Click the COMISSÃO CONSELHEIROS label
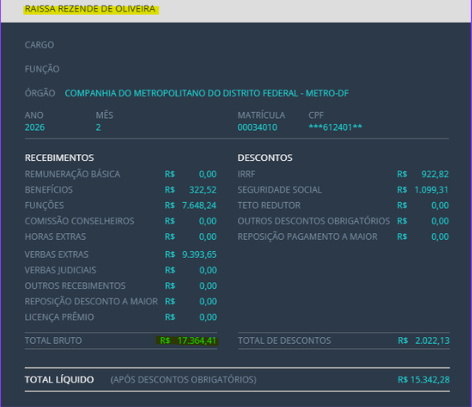This screenshot has width=472, height=407. coord(79,221)
